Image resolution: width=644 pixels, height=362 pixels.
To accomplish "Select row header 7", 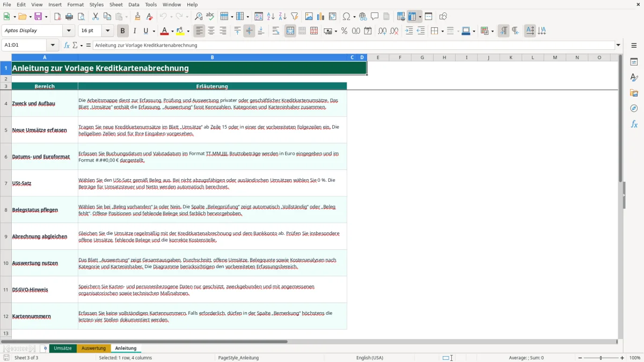I will 6,183.
